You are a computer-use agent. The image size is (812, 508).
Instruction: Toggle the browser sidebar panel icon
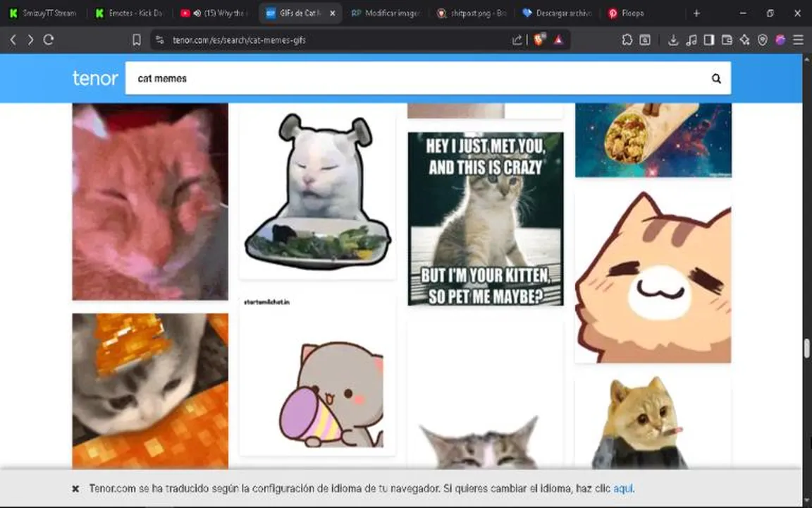click(x=709, y=40)
